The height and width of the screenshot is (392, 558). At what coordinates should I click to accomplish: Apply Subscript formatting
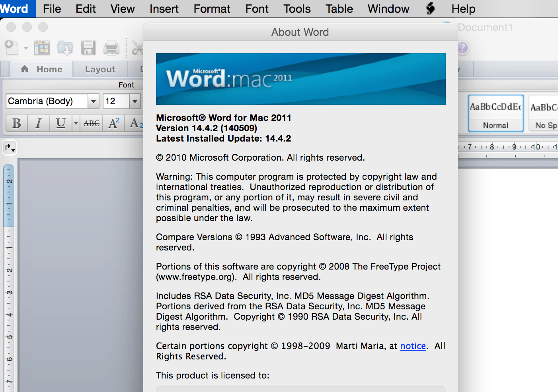tap(135, 123)
